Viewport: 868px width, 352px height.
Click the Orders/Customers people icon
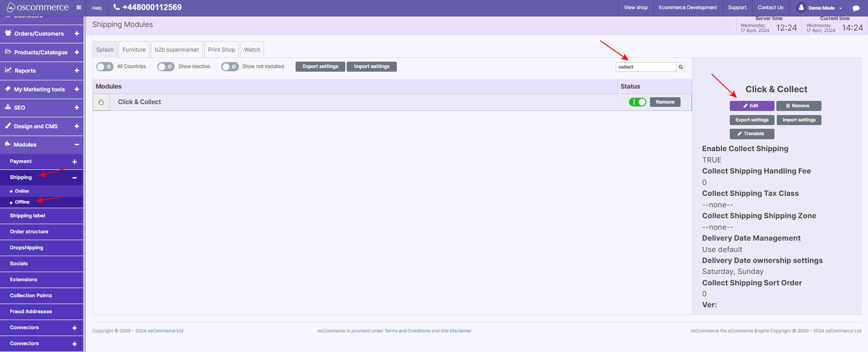point(8,33)
